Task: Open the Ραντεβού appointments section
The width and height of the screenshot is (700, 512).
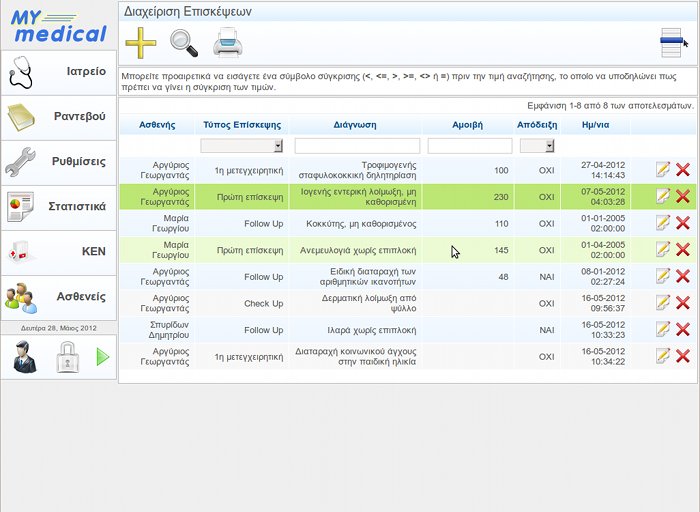Action: point(58,117)
